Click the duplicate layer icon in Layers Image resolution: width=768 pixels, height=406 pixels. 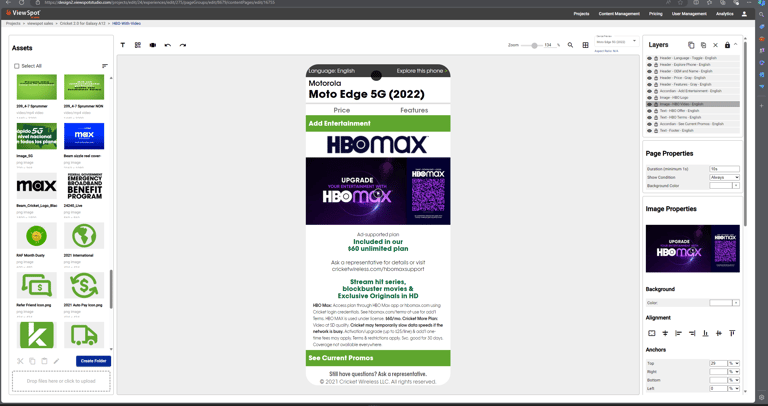(x=703, y=45)
